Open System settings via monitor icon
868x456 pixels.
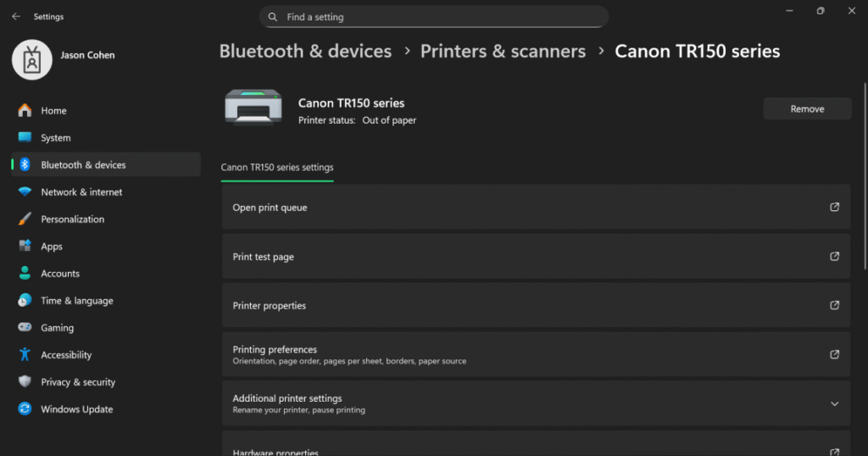[25, 138]
